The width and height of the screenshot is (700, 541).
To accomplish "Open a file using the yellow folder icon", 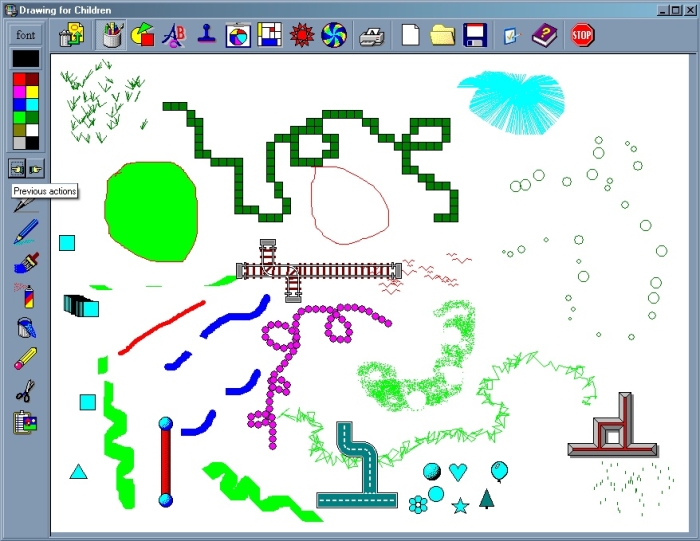I will click(442, 36).
